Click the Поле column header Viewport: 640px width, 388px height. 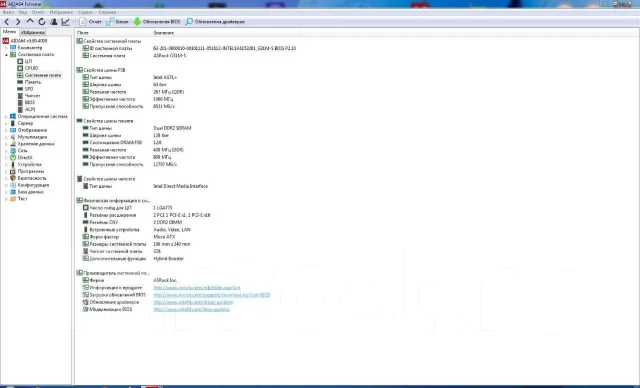pyautogui.click(x=113, y=33)
